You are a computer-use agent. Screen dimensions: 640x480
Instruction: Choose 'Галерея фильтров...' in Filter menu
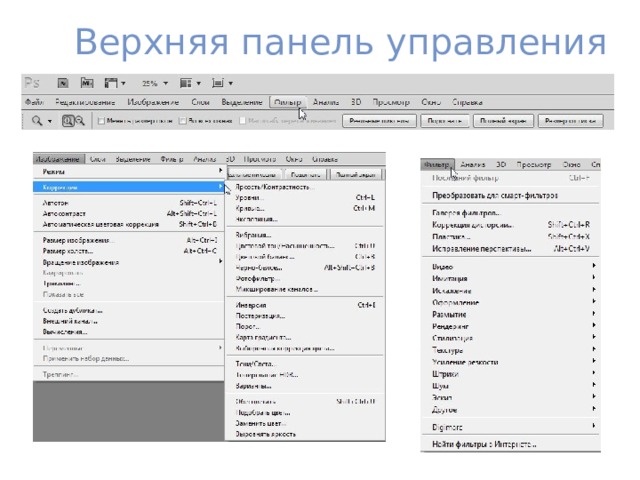(466, 213)
